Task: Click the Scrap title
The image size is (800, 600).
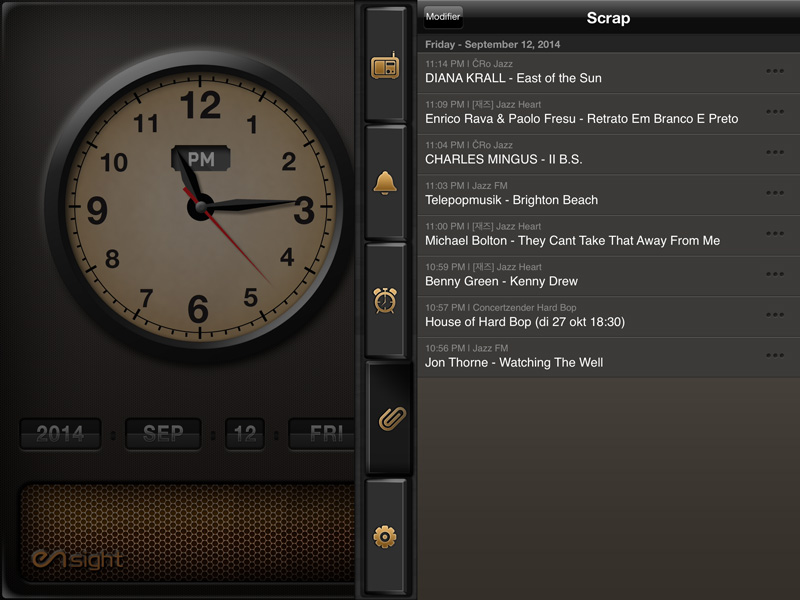Action: (x=608, y=18)
